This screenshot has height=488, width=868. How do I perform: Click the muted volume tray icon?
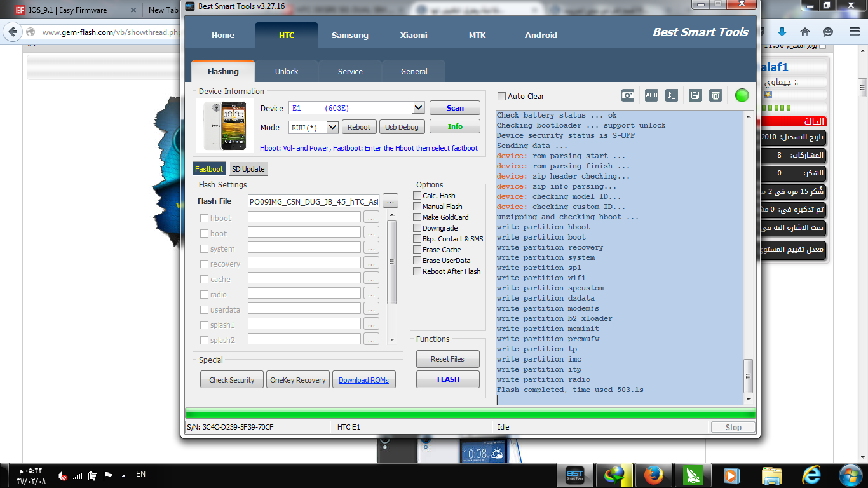(x=62, y=475)
